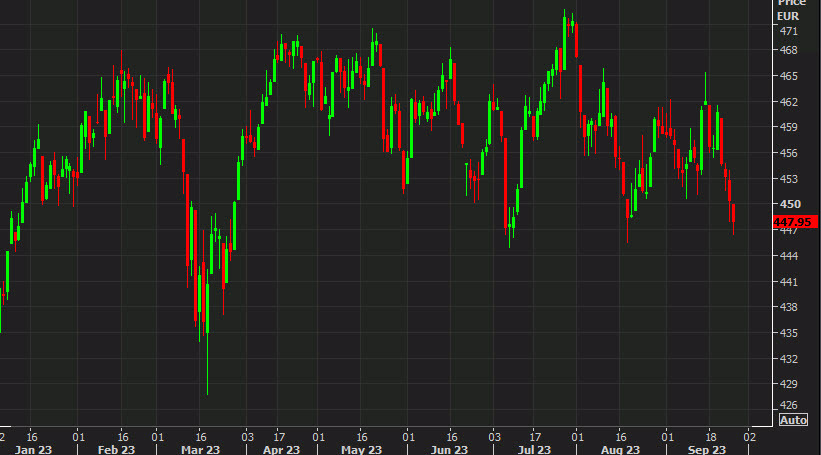Screen dimensions: 821x455
Task: Click the 462 price axis label
Action: point(789,102)
